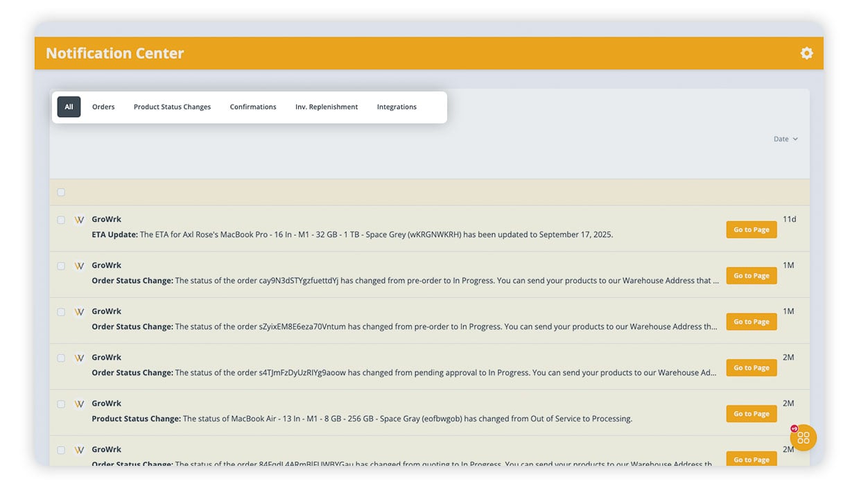The width and height of the screenshot is (868, 488).
Task: Click GroWrk logo on MacBook Air status notification
Action: click(x=79, y=403)
